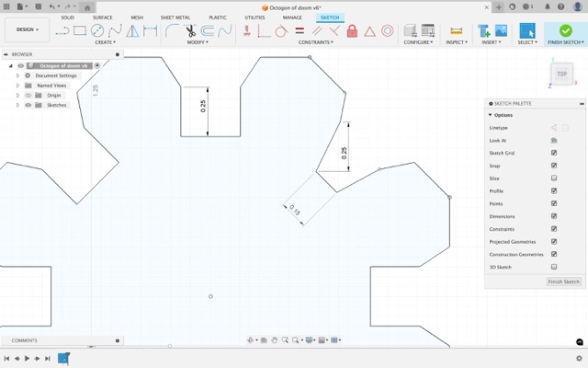Viewport: 588px width, 368px height.
Task: Expand the Named Views tree node
Action: click(x=17, y=86)
